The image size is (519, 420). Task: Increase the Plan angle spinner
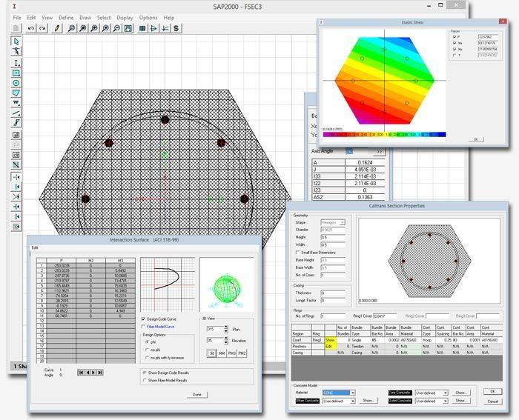[226, 327]
